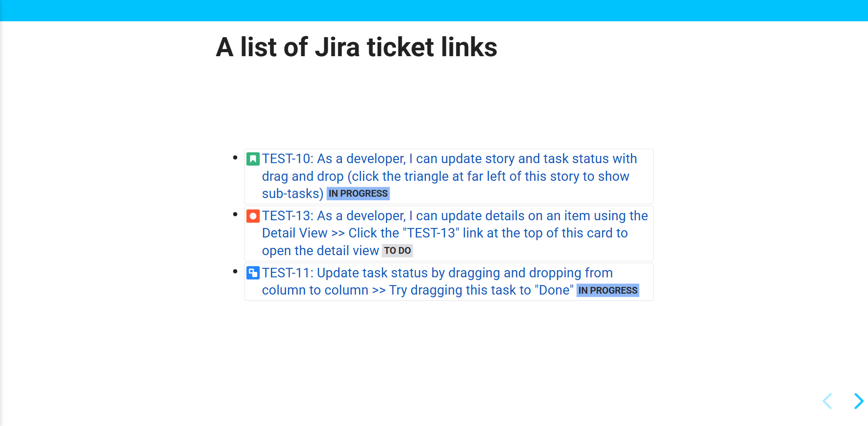The height and width of the screenshot is (426, 868).
Task: Click the "sub-tasks)" text in the TEST-10 card
Action: point(293,194)
